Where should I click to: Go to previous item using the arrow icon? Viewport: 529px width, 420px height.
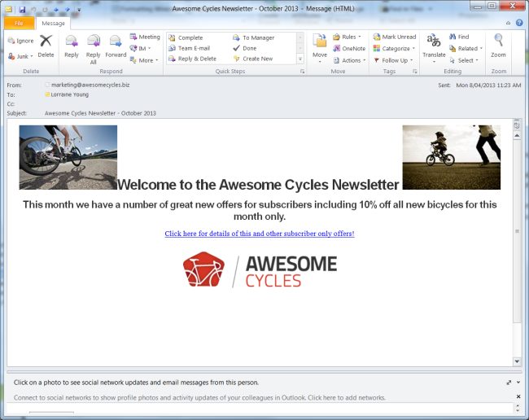point(56,10)
